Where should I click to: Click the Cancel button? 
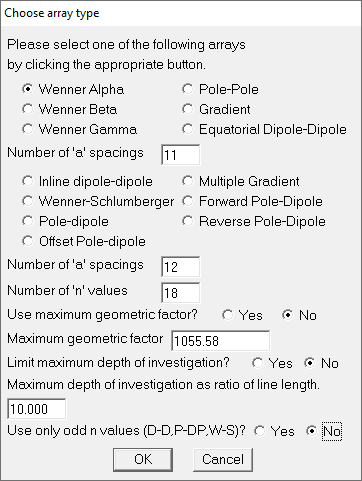click(x=223, y=460)
